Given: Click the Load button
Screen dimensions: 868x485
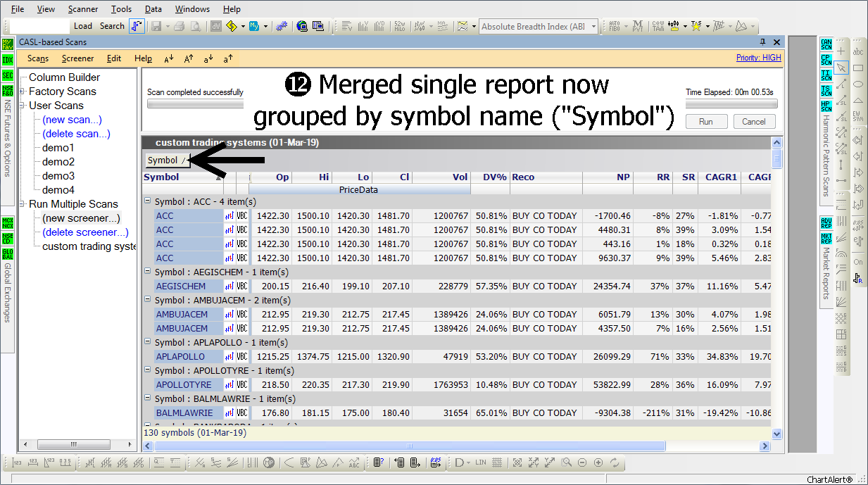Looking at the screenshot, I should pos(83,26).
